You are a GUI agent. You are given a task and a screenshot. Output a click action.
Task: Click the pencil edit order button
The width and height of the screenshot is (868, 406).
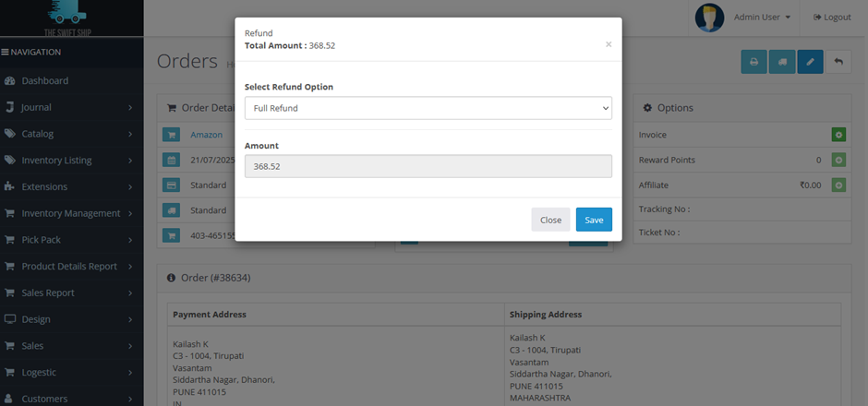810,62
